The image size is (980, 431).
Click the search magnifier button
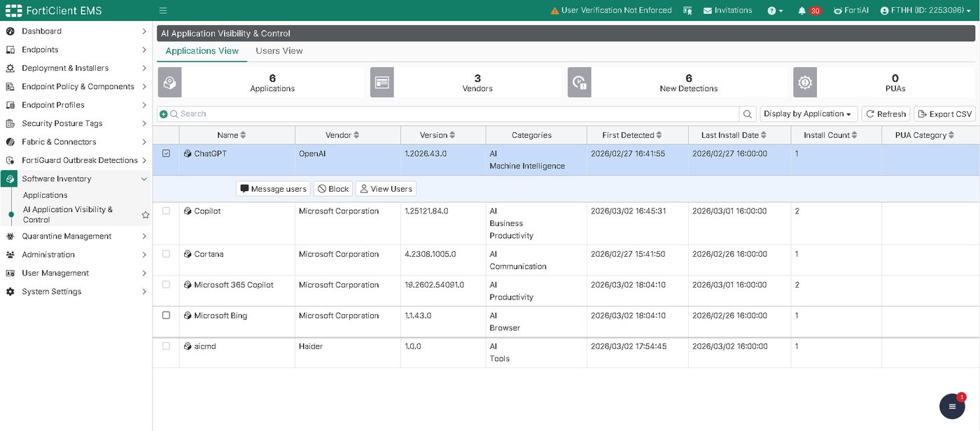pos(748,114)
